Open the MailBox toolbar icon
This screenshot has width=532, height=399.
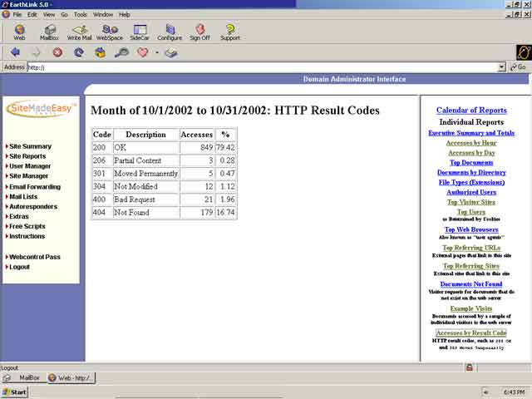49,32
